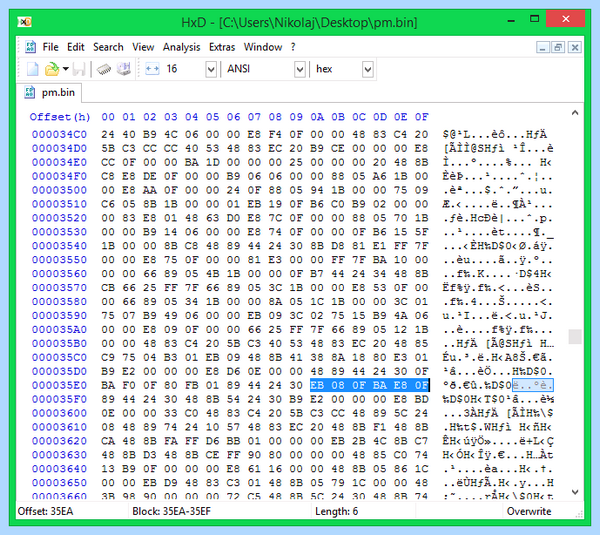Click the Open file folder icon
This screenshot has width=600, height=535.
pyautogui.click(x=52, y=69)
